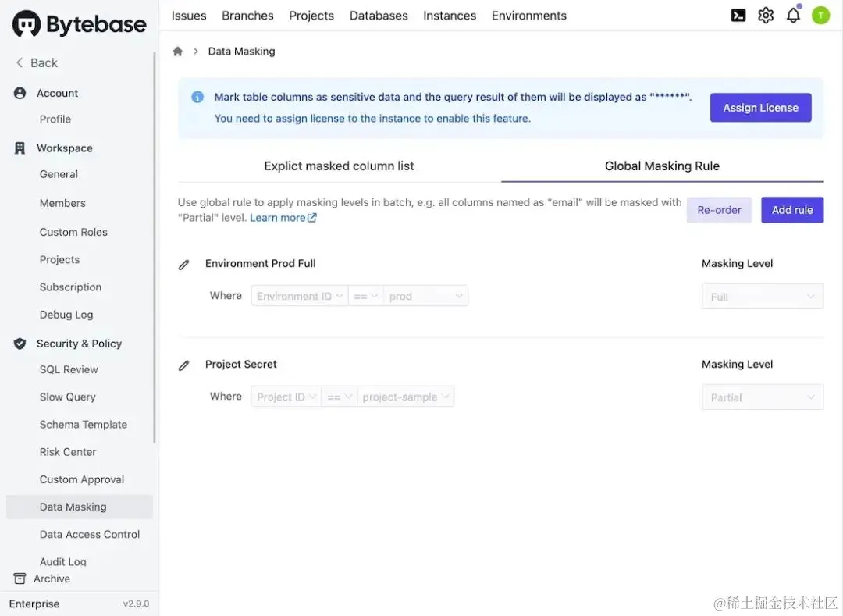The image size is (843, 616).
Task: Open the Databases menu in top navigation
Action: [379, 16]
